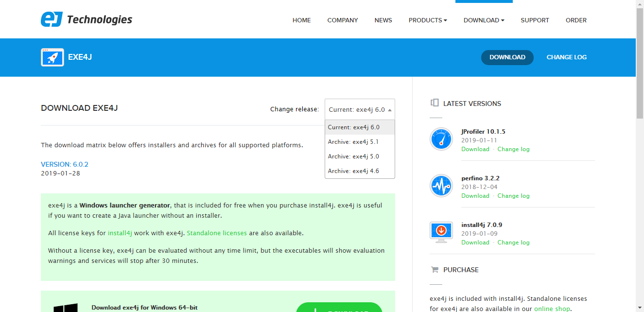Click the green download button for Windows 64-bit
644x312 pixels.
coord(339,307)
